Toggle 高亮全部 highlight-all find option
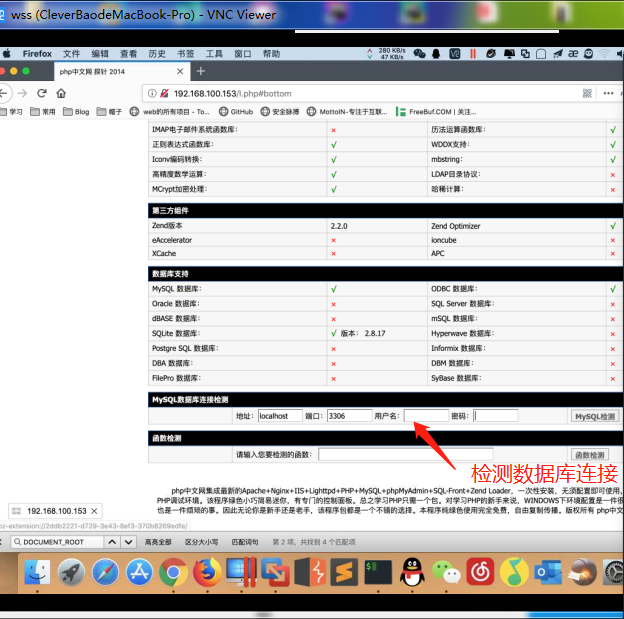The height and width of the screenshot is (619, 624). (x=158, y=541)
